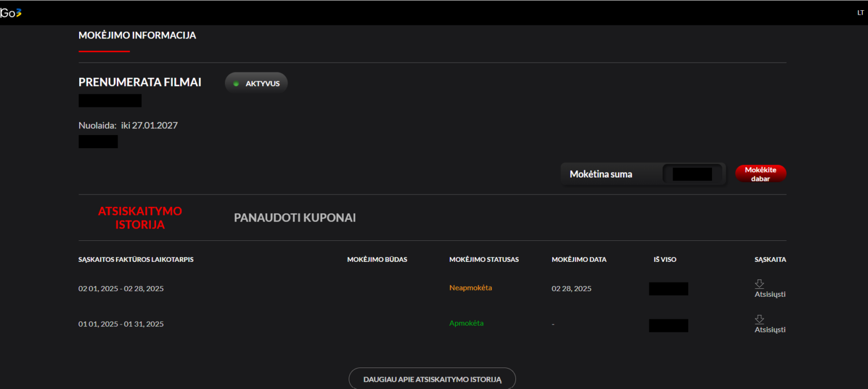Image resolution: width=868 pixels, height=389 pixels.
Task: Click the Aktyvus status badge
Action: point(257,84)
